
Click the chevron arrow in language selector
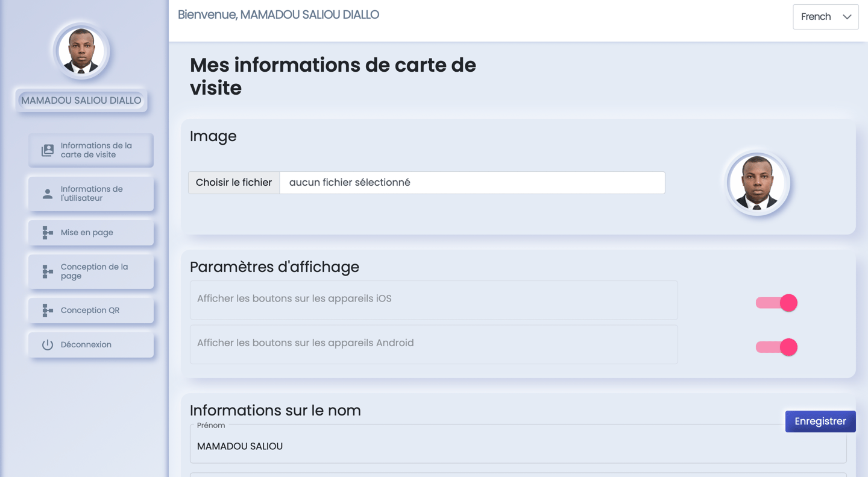[x=847, y=17]
